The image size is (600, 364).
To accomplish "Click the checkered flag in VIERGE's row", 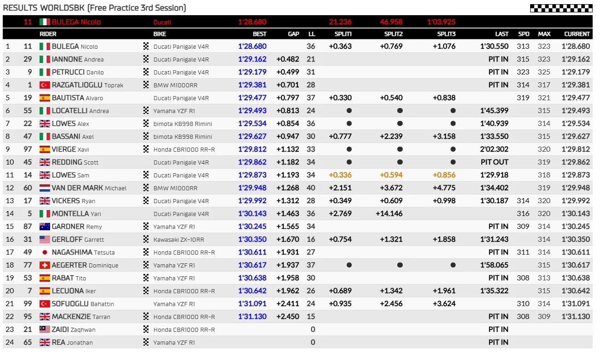I will point(146,149).
